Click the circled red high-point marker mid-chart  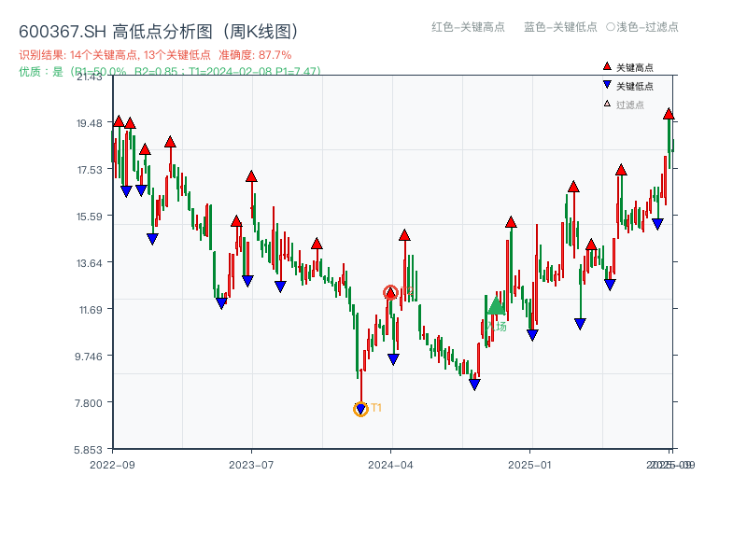pos(392,291)
